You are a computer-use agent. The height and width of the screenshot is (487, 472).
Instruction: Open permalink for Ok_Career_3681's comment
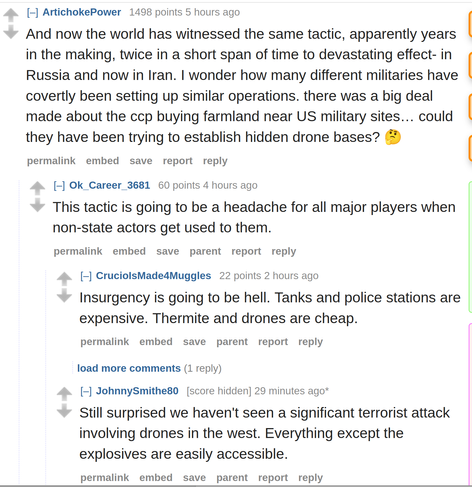(78, 251)
